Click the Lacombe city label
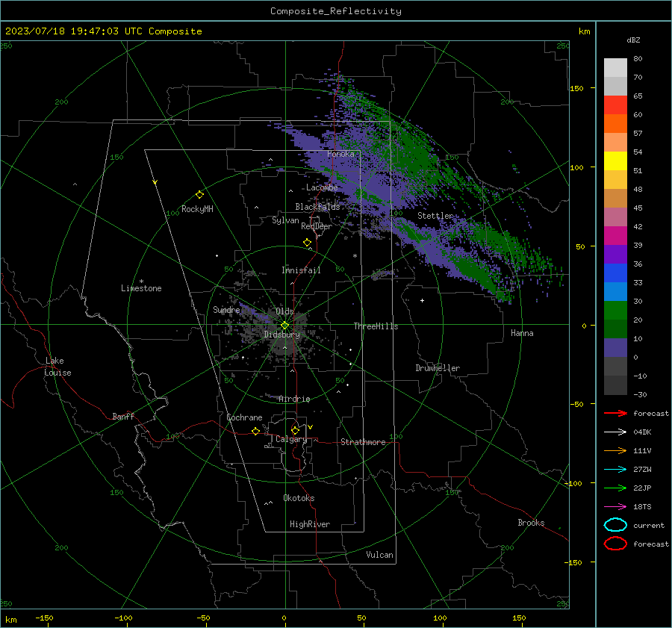 click(322, 187)
